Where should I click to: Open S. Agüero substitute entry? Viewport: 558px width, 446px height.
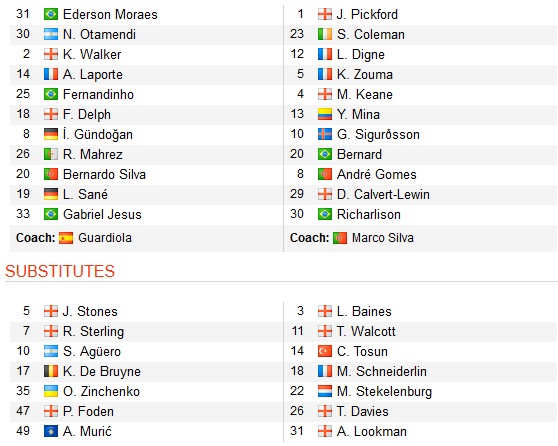(92, 351)
